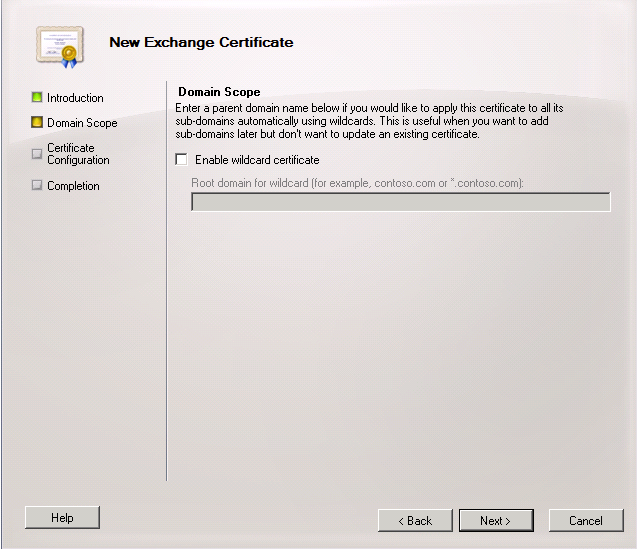Image resolution: width=637 pixels, height=549 pixels.
Task: Return with the Back button
Action: coord(415,521)
